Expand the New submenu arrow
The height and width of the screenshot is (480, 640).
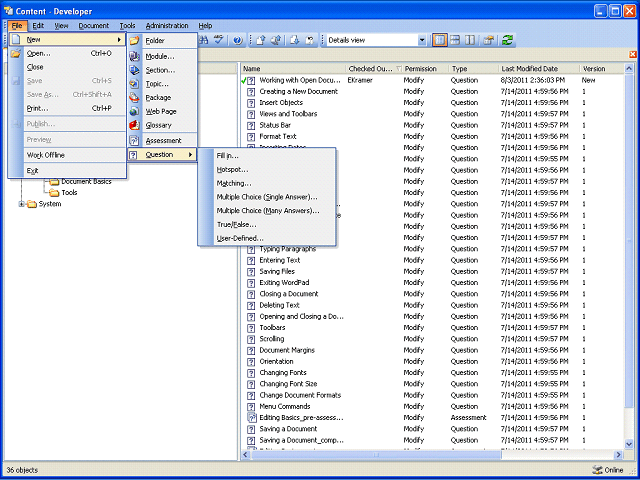click(119, 40)
